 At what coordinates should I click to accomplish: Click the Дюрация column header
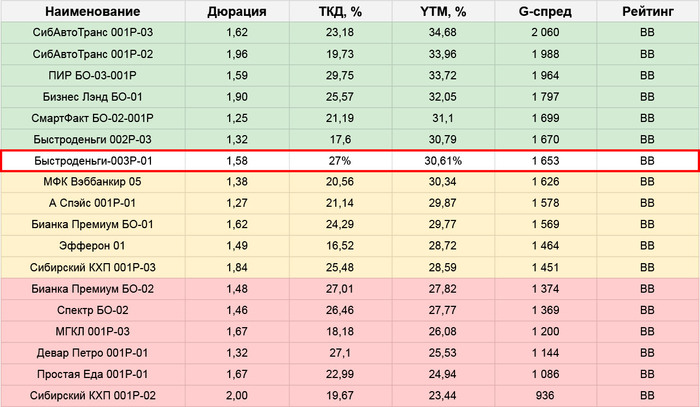click(236, 13)
